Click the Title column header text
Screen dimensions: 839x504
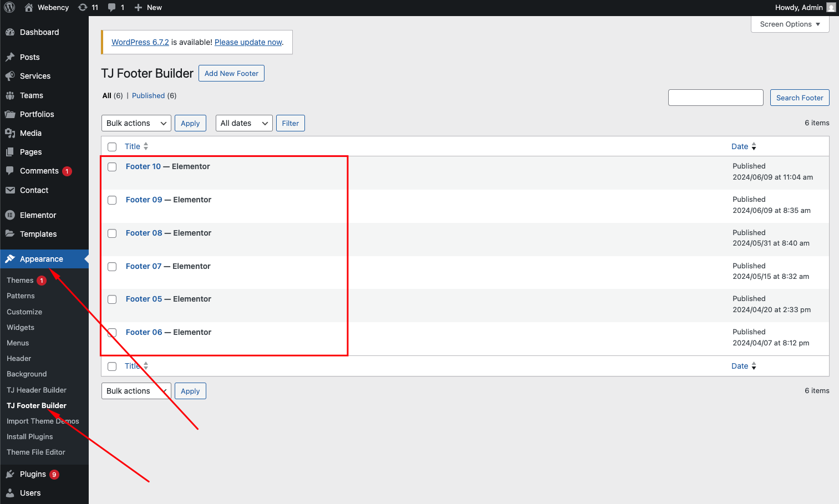[x=133, y=146]
